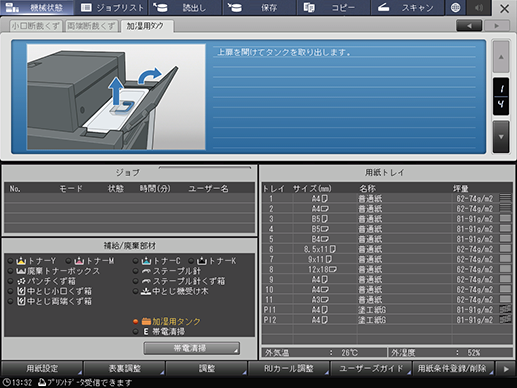Click tray PI1 paper level indicator

coord(505,309)
